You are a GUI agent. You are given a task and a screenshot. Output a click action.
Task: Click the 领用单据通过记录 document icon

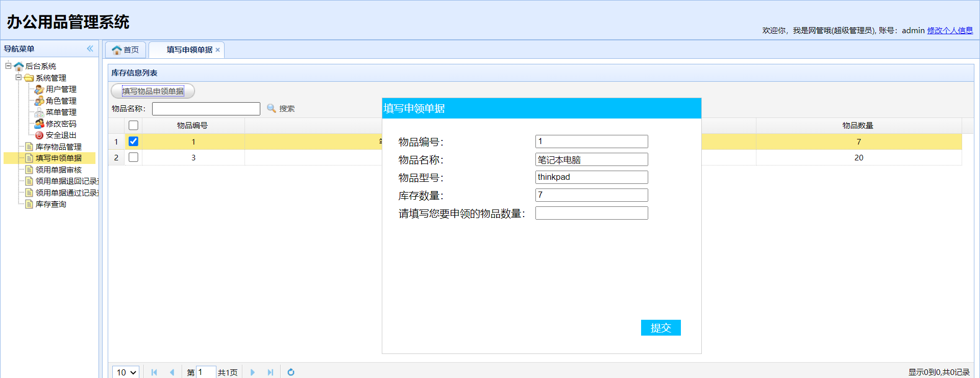tap(29, 193)
